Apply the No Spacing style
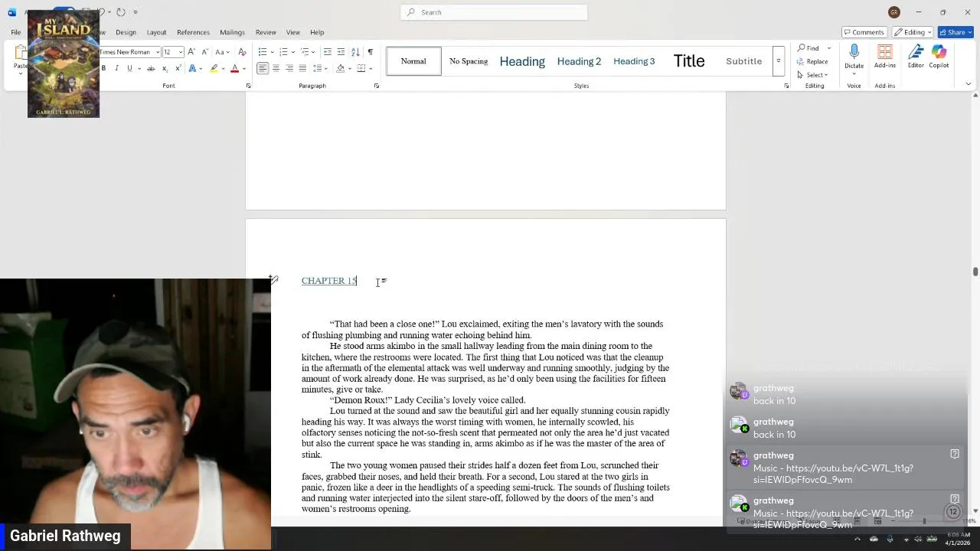 click(x=469, y=61)
